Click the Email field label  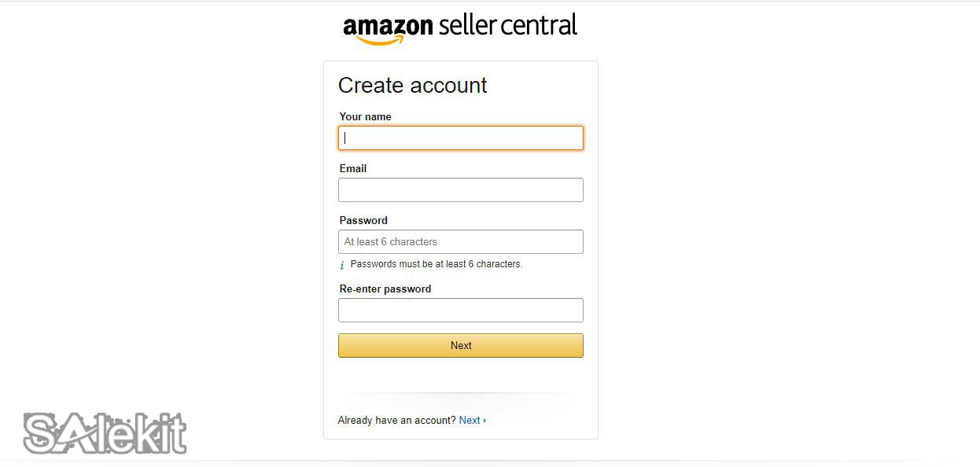(x=352, y=168)
